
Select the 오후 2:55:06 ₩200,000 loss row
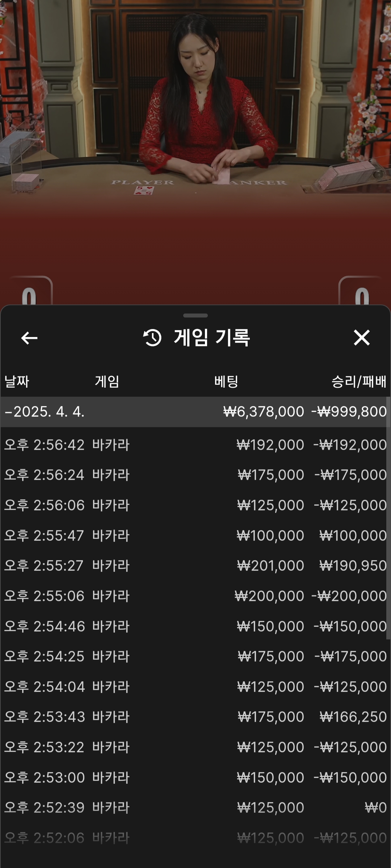(x=195, y=596)
